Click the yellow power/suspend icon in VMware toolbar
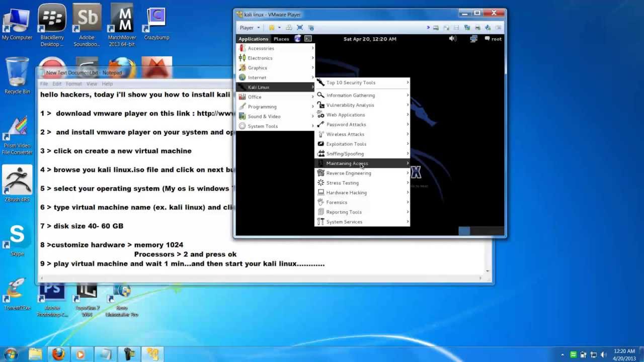 click(272, 28)
